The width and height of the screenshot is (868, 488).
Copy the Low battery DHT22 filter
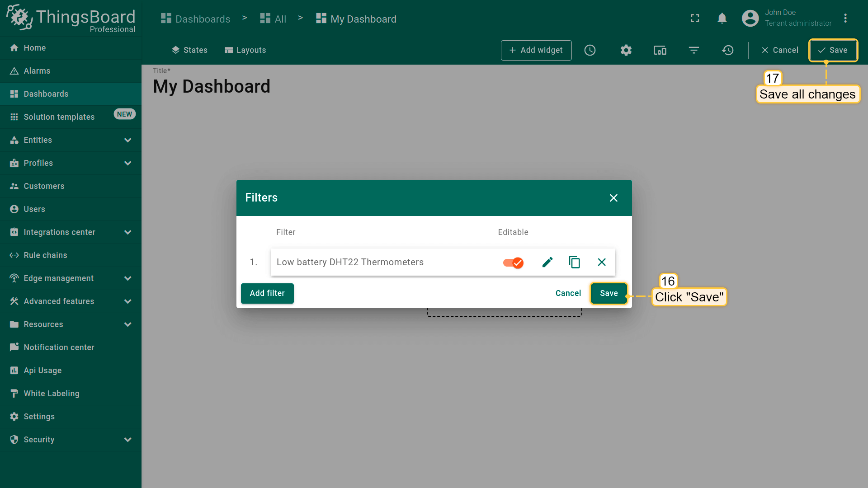(574, 262)
